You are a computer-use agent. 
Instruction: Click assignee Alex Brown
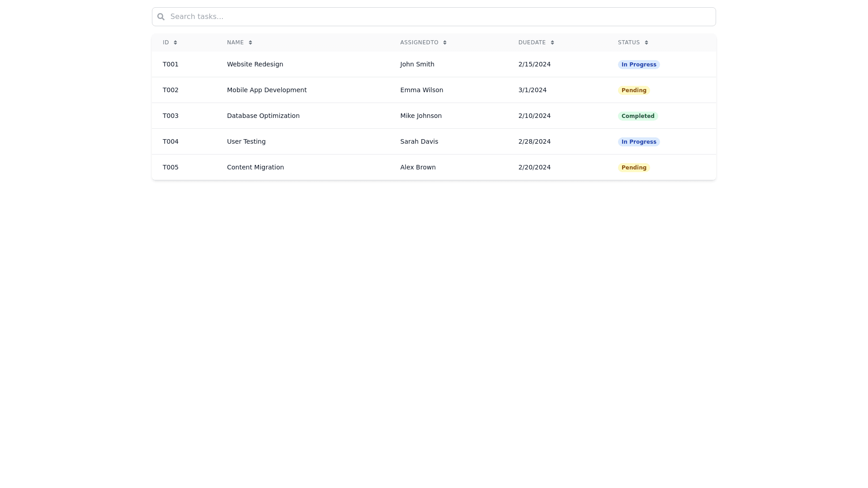418,167
